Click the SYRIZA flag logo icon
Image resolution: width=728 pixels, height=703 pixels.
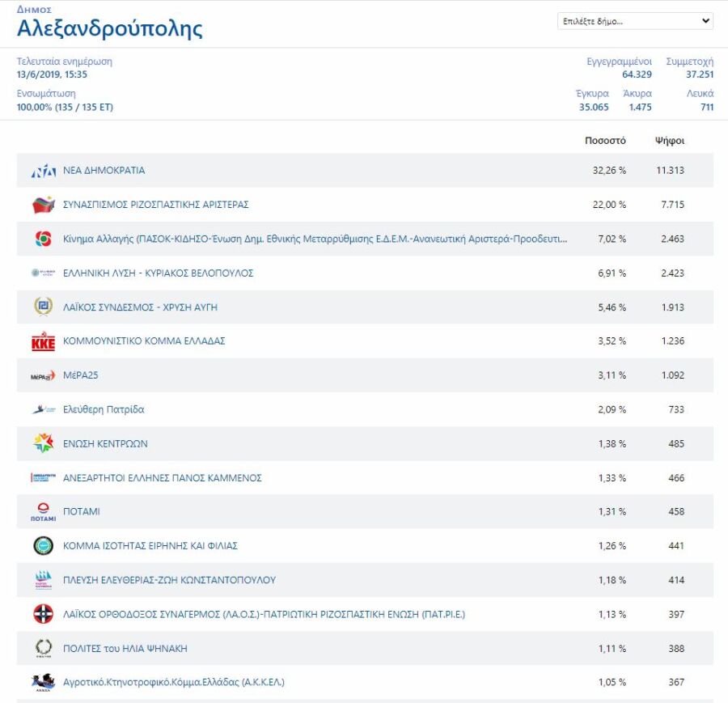tap(43, 205)
